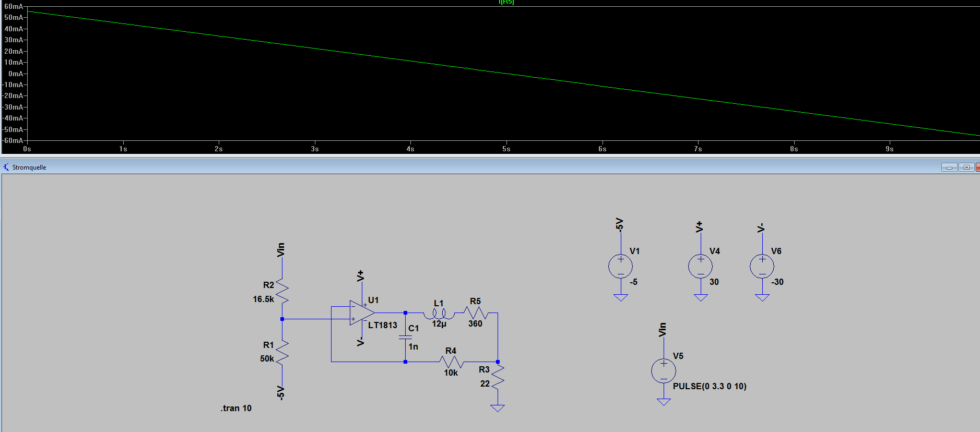The width and height of the screenshot is (980, 432).
Task: Click the 9s x-axis label
Action: pyautogui.click(x=890, y=149)
